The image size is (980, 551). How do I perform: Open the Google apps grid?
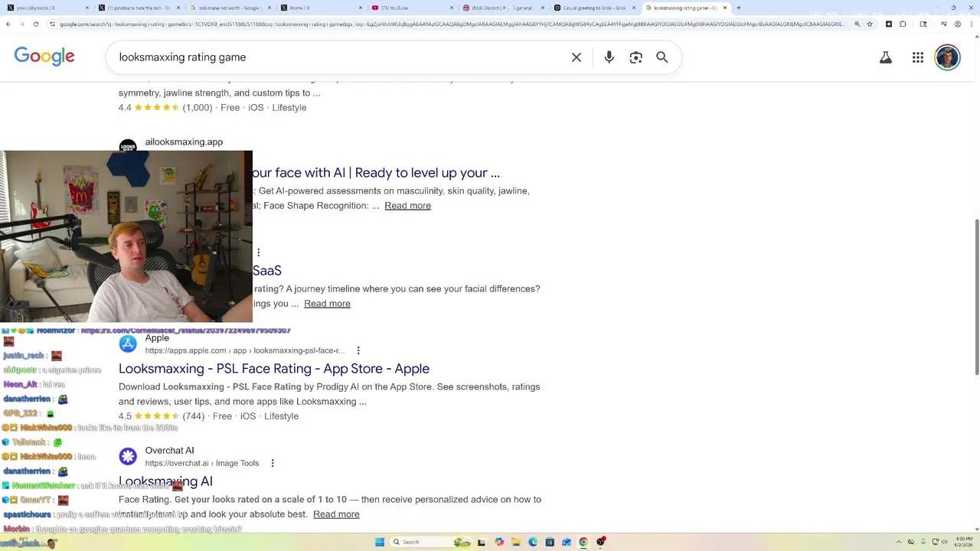point(918,57)
